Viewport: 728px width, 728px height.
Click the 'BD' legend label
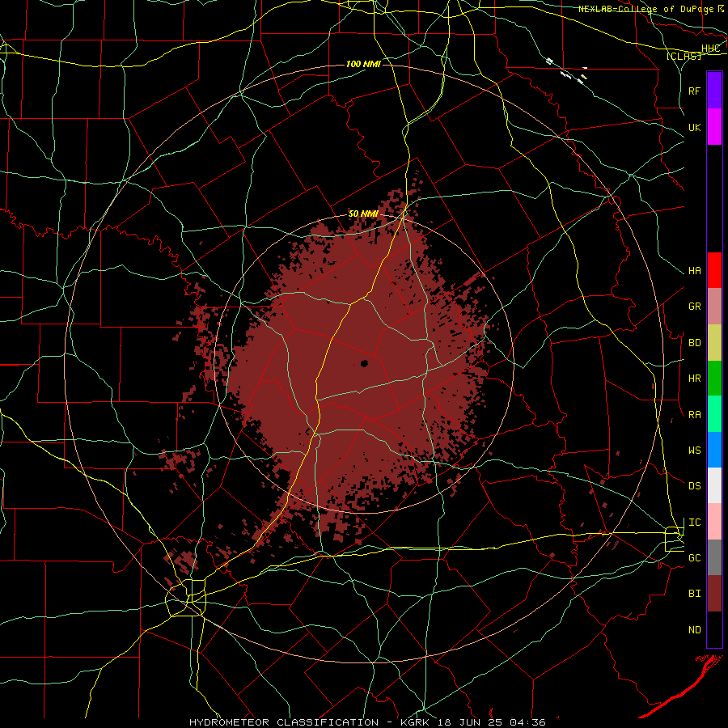[694, 343]
